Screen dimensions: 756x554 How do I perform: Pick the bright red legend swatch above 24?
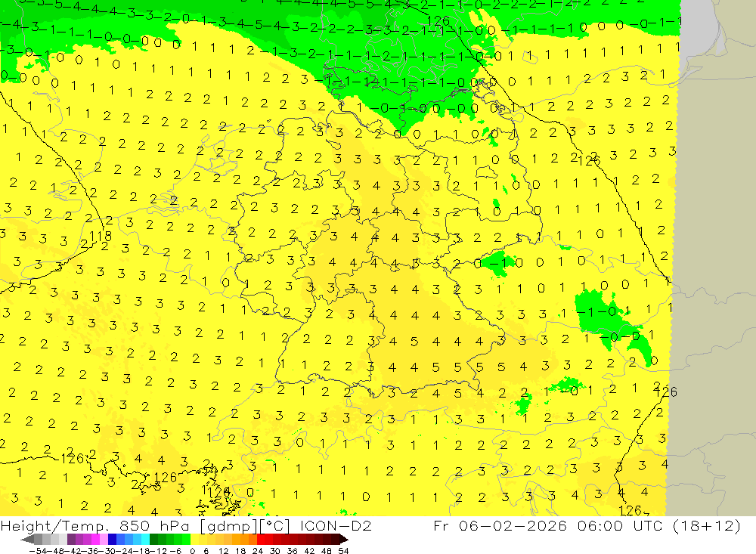[x=261, y=540]
